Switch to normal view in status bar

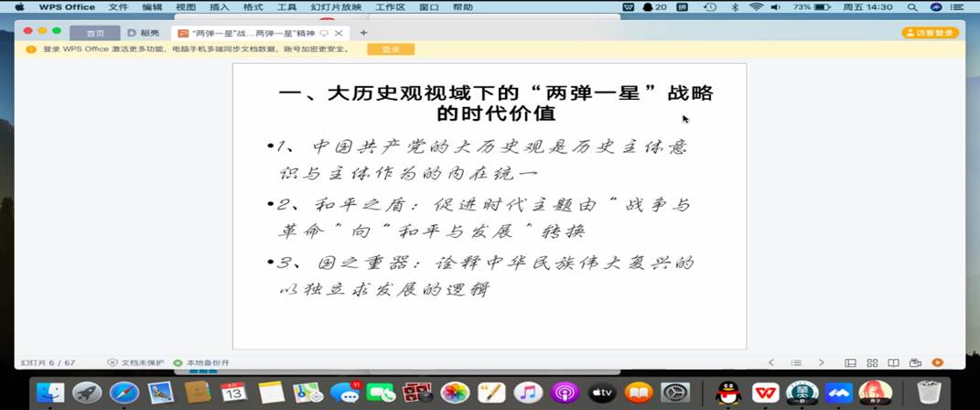coord(852,362)
